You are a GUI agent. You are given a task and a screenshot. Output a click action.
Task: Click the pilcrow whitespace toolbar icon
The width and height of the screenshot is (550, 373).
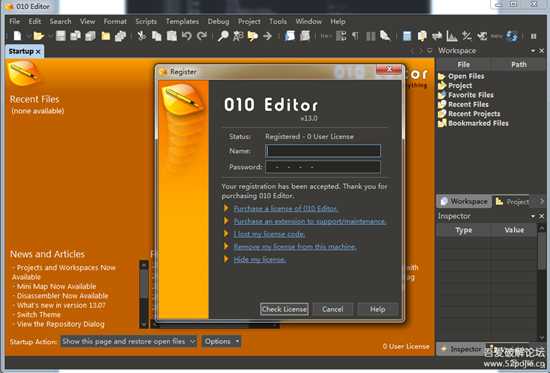point(355,36)
